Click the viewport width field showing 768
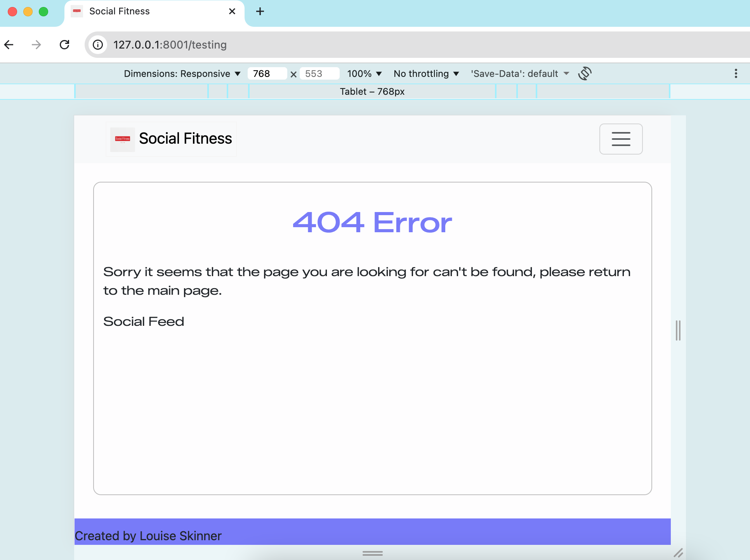The image size is (750, 560). pos(267,73)
